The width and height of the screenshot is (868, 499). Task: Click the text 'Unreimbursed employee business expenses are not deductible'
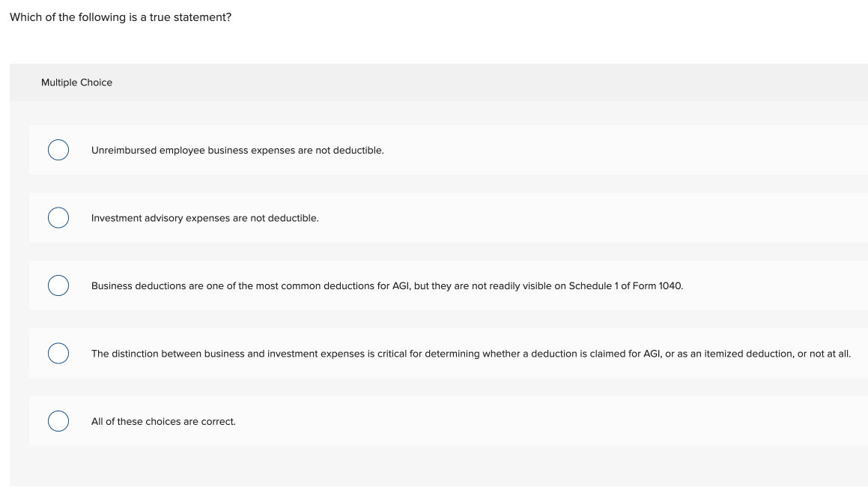tap(237, 151)
